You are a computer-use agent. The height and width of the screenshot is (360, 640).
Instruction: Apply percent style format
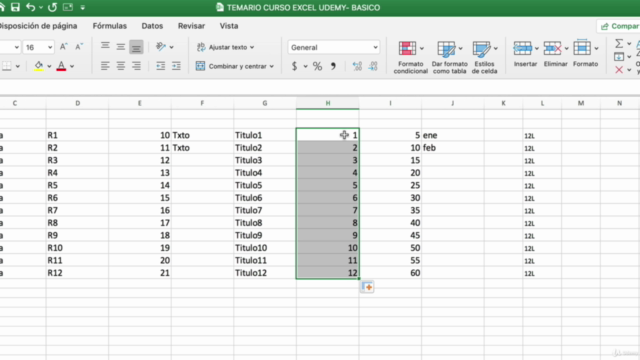coord(317,66)
